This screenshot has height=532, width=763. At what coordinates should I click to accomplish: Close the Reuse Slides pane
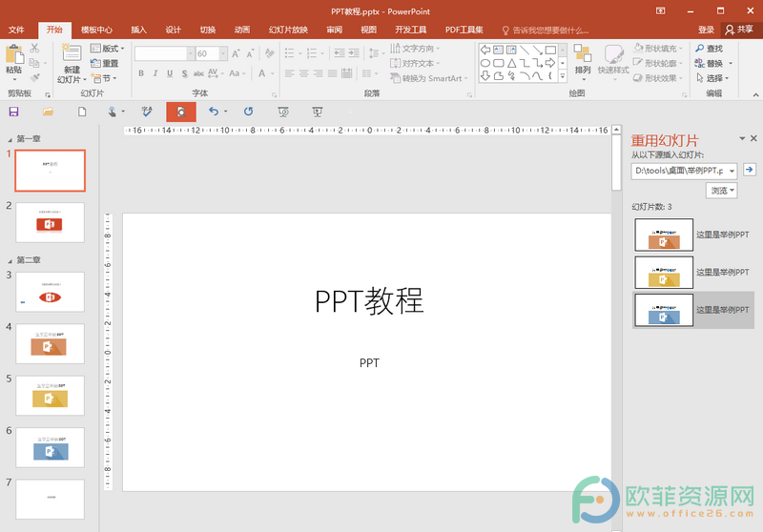(x=753, y=138)
